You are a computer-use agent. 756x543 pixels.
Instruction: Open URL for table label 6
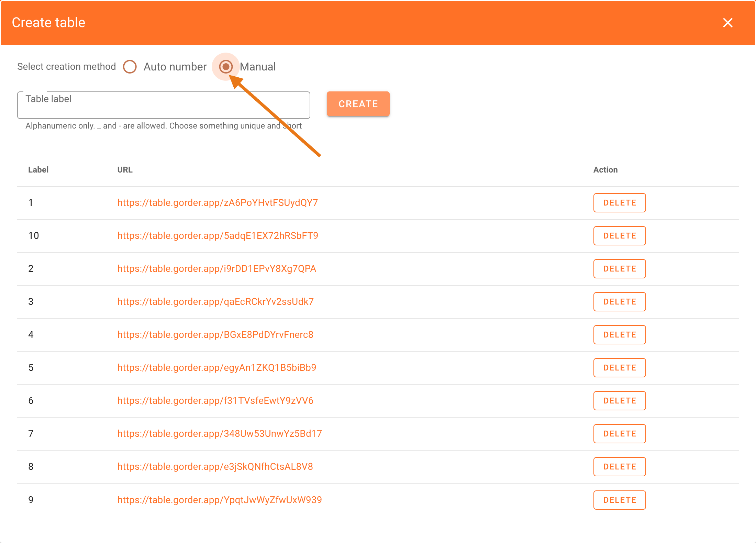(215, 401)
